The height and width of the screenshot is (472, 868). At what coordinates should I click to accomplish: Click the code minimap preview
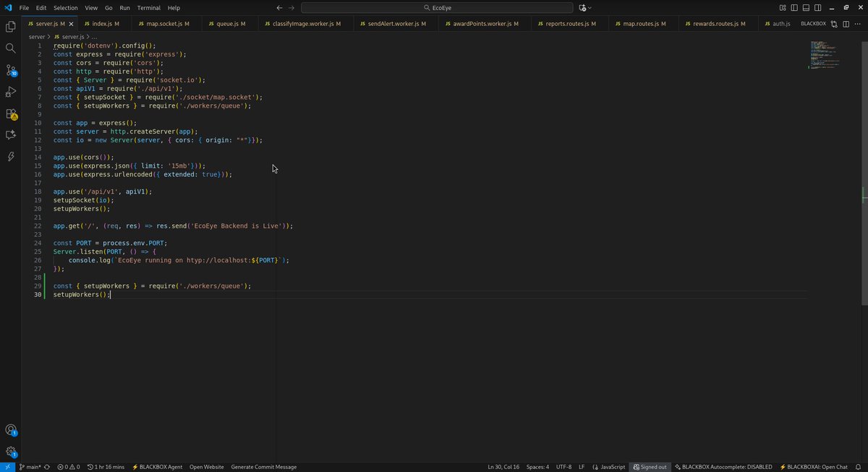click(x=825, y=56)
